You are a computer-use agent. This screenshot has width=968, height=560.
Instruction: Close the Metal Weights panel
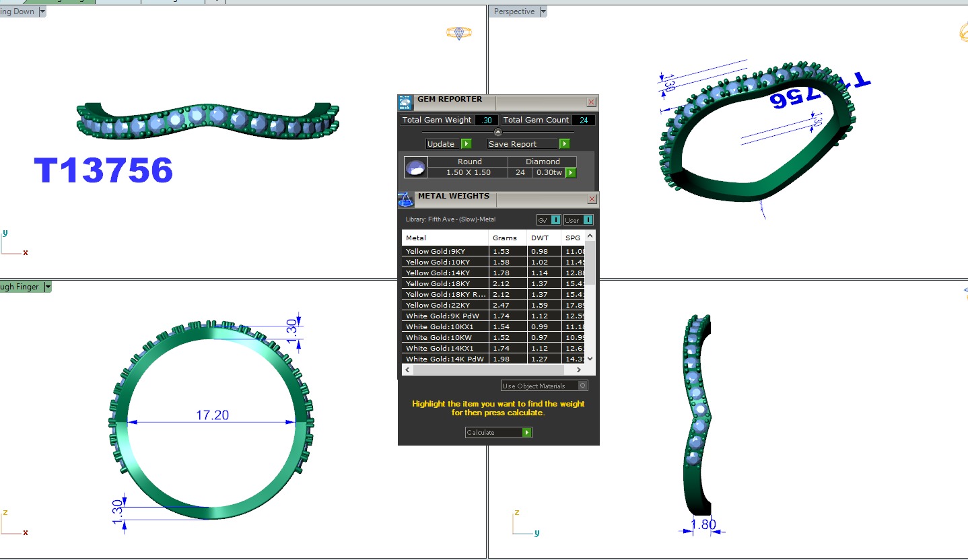[x=591, y=199]
